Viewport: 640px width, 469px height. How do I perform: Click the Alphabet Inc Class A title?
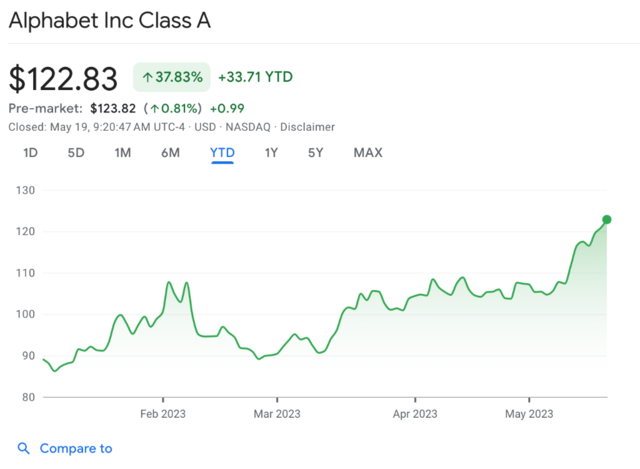pos(109,20)
